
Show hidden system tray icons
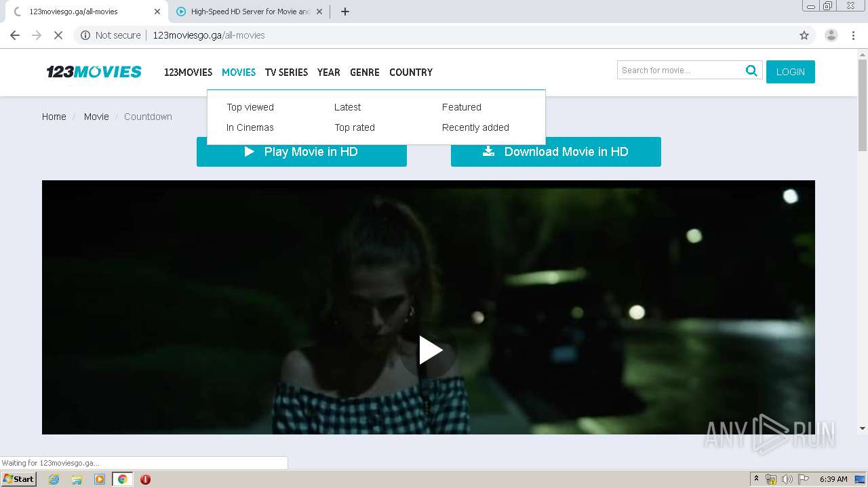coord(756,479)
